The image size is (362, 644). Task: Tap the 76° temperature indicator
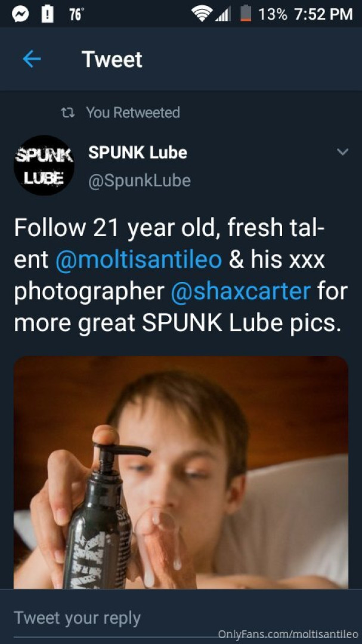[x=75, y=13]
